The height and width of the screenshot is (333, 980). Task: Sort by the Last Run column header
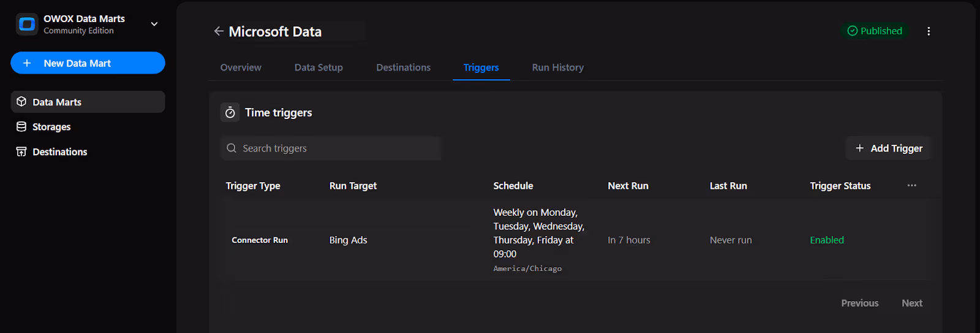tap(728, 186)
